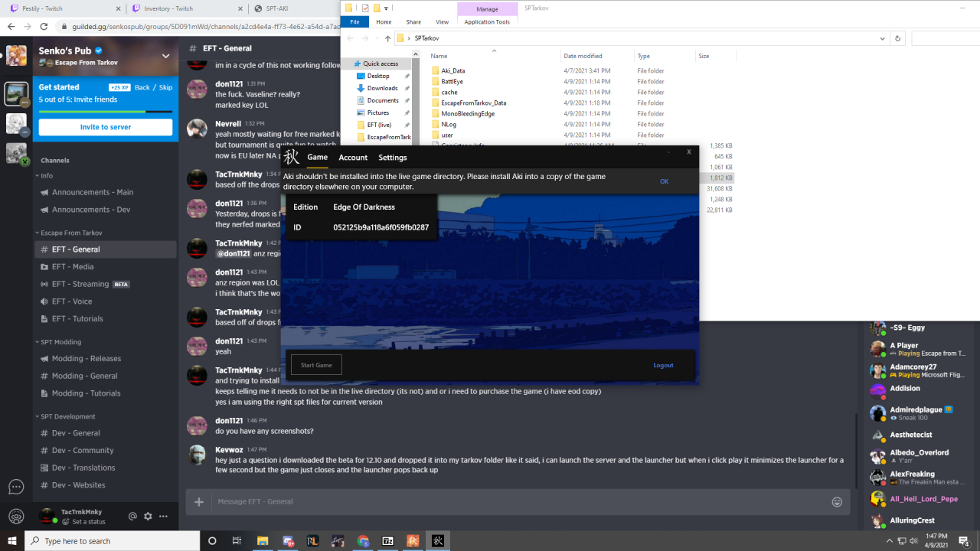Viewport: 980px width, 551px height.
Task: Skip the Get started step
Action: [x=165, y=87]
